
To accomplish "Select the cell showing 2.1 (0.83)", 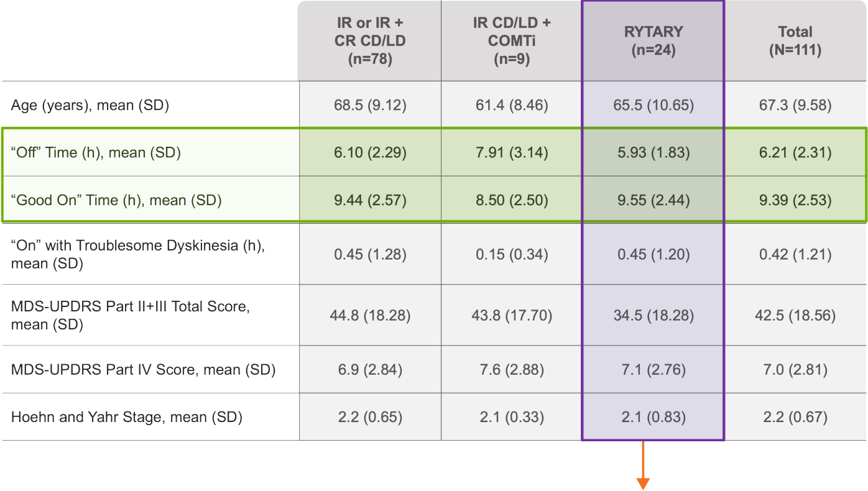I will click(x=653, y=417).
